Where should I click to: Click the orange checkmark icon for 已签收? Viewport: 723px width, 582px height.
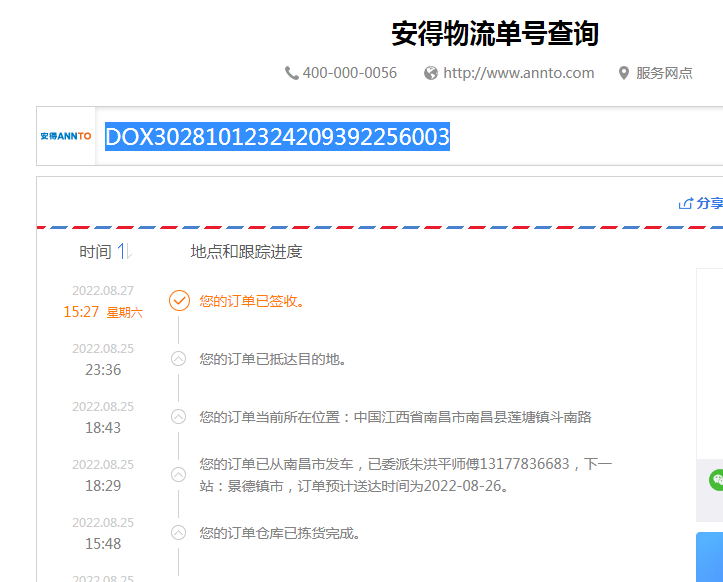pyautogui.click(x=179, y=301)
